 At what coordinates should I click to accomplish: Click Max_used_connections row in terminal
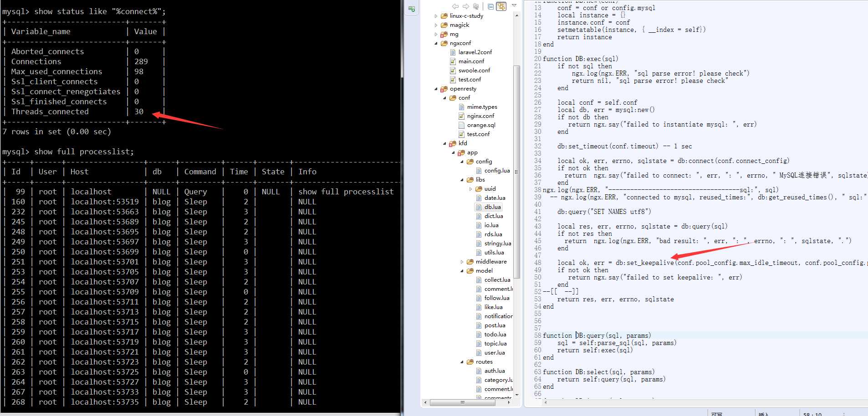[83, 71]
